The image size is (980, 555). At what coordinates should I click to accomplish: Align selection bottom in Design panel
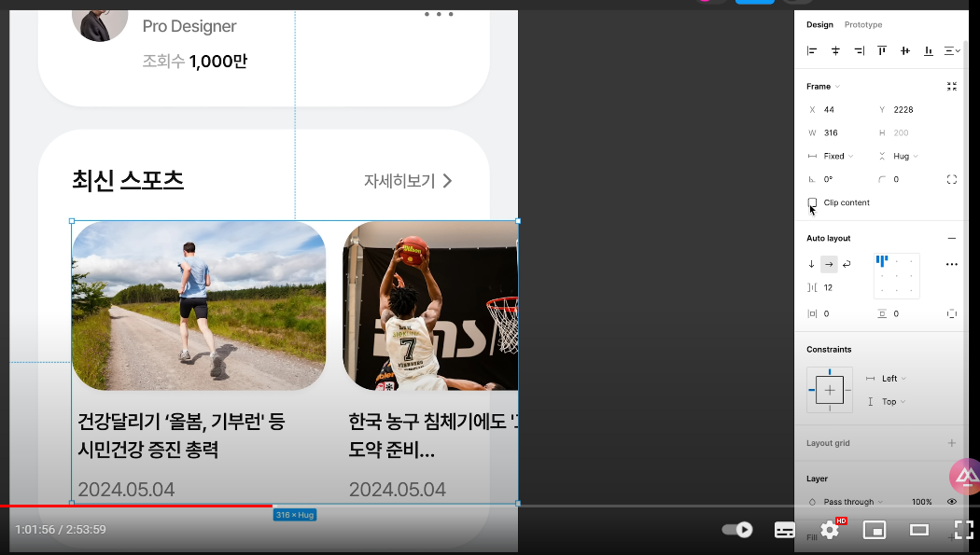point(929,51)
